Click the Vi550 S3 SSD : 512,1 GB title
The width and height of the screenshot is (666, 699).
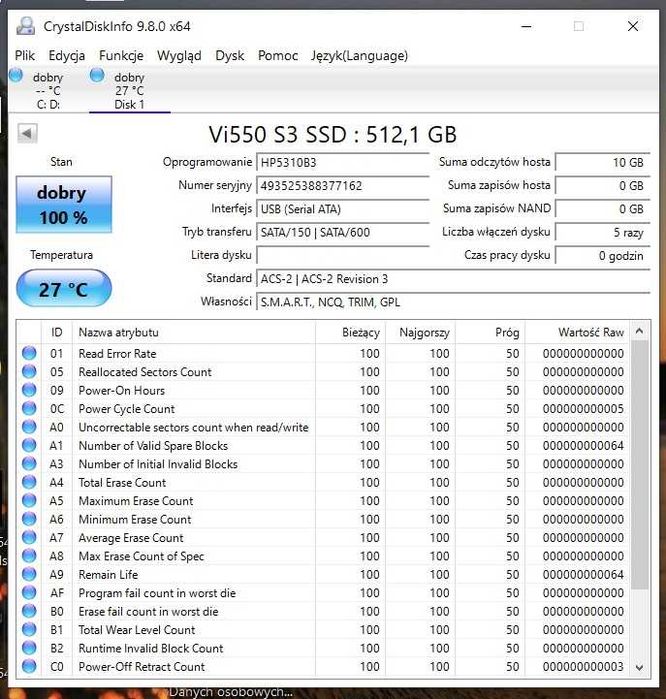(x=333, y=134)
